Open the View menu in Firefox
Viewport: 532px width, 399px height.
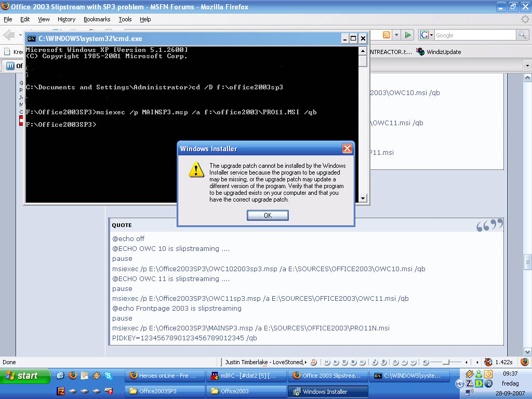[44, 19]
